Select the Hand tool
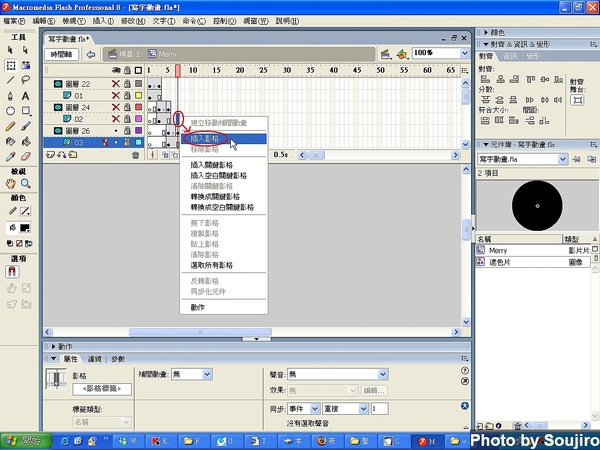 10,184
